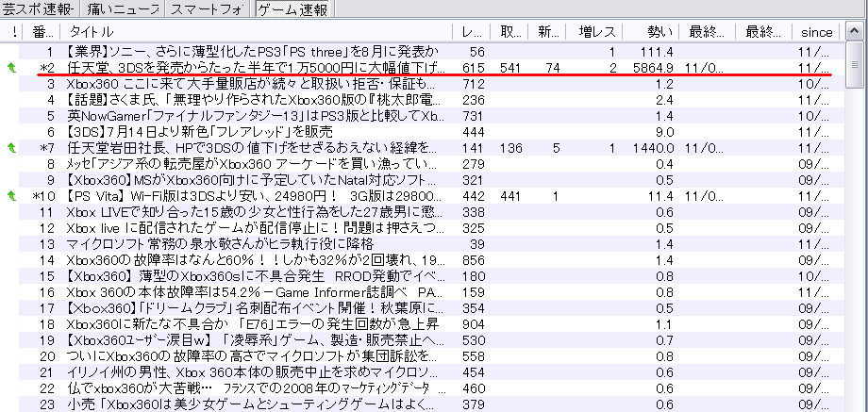
Task: Open thread 9 about Natal対応ソフト
Action: click(x=253, y=180)
